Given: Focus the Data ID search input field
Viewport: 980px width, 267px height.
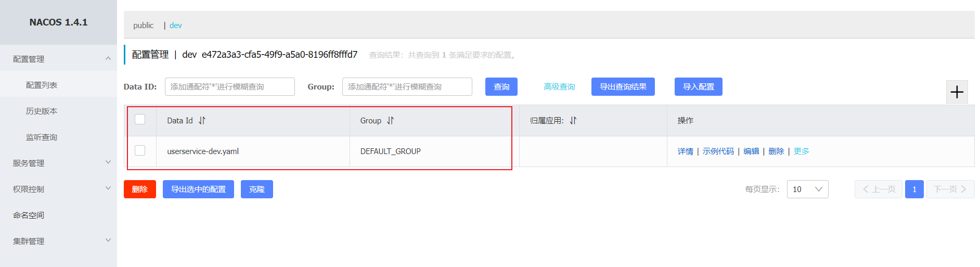Looking at the screenshot, I should [229, 87].
